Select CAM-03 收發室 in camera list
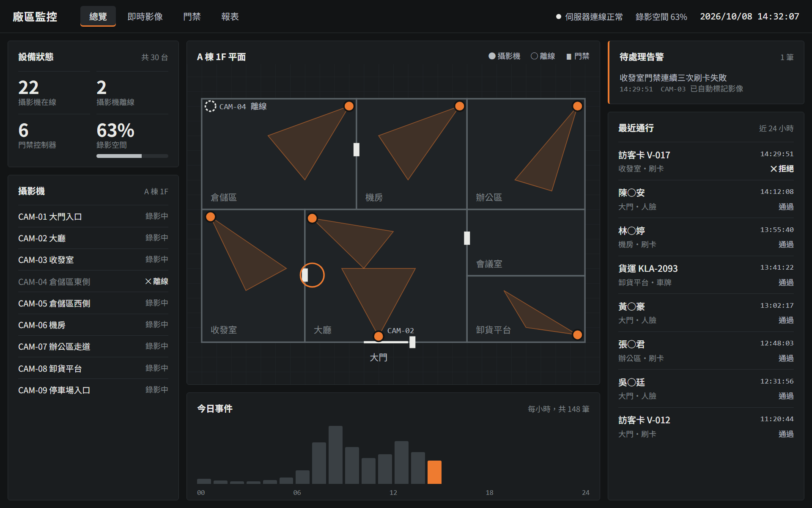Viewport: 812px width, 508px height. pos(93,260)
